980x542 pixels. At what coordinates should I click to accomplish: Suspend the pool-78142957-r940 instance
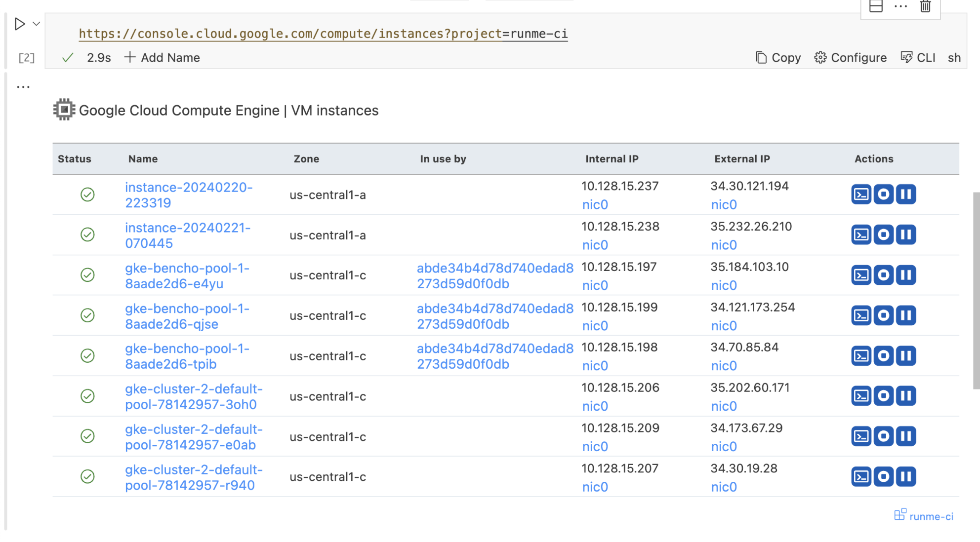coord(906,477)
